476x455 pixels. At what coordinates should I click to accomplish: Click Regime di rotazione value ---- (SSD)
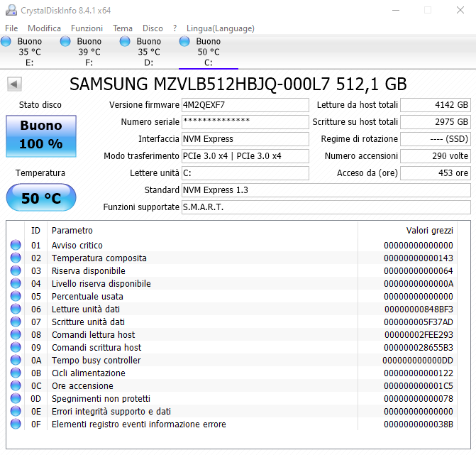(436, 139)
